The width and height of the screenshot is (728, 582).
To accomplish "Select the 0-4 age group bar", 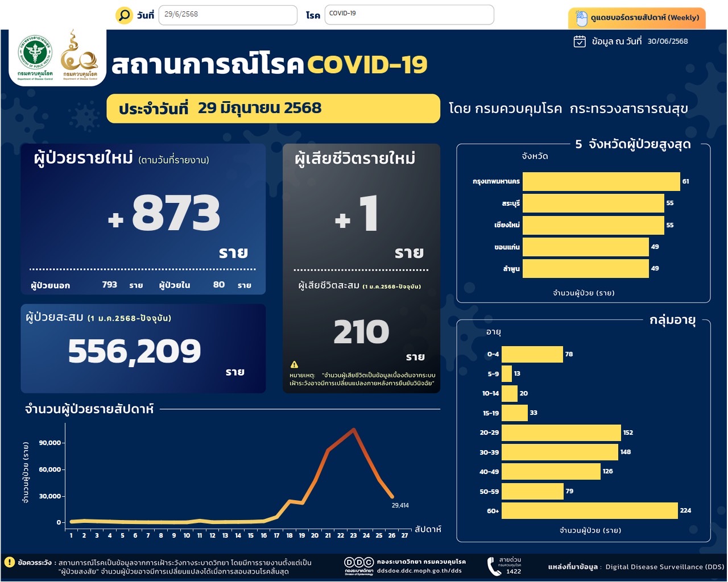I will (x=532, y=354).
